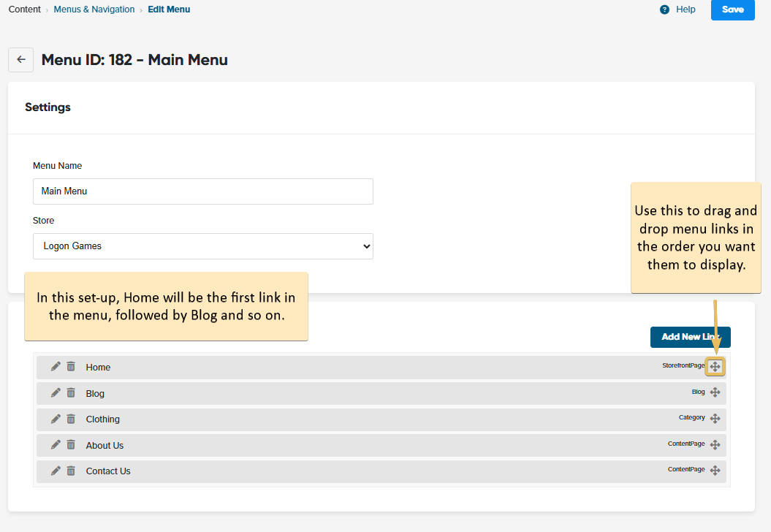Click the Blog type label on the right
Screen dimensions: 771x532
point(698,392)
